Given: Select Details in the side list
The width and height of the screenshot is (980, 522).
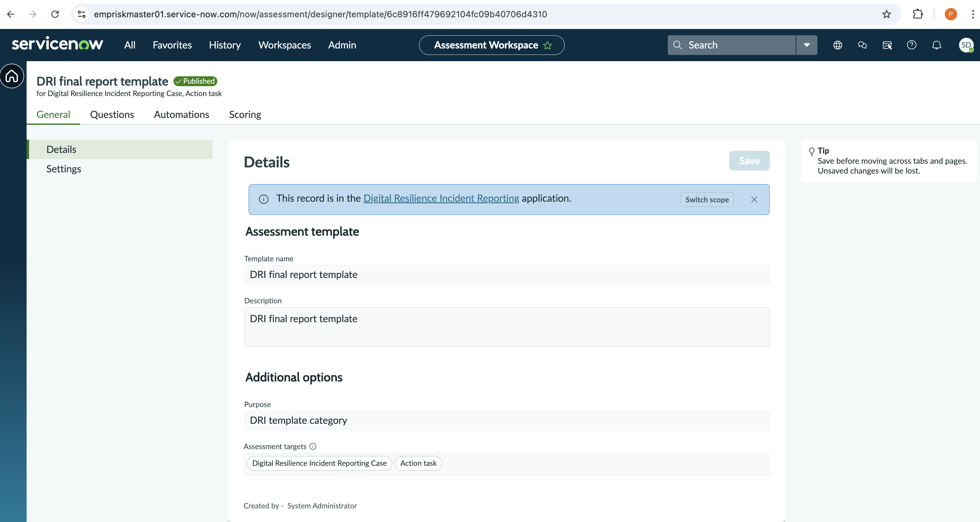Looking at the screenshot, I should coord(120,149).
